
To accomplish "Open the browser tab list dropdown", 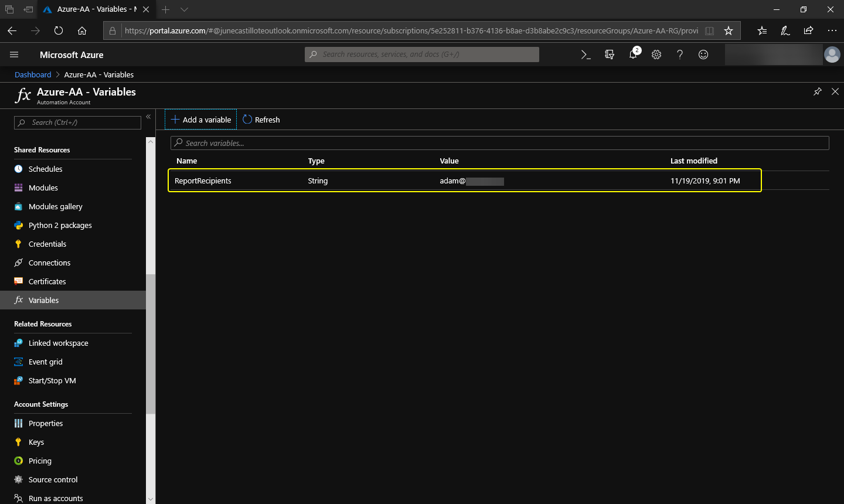I will [184, 9].
